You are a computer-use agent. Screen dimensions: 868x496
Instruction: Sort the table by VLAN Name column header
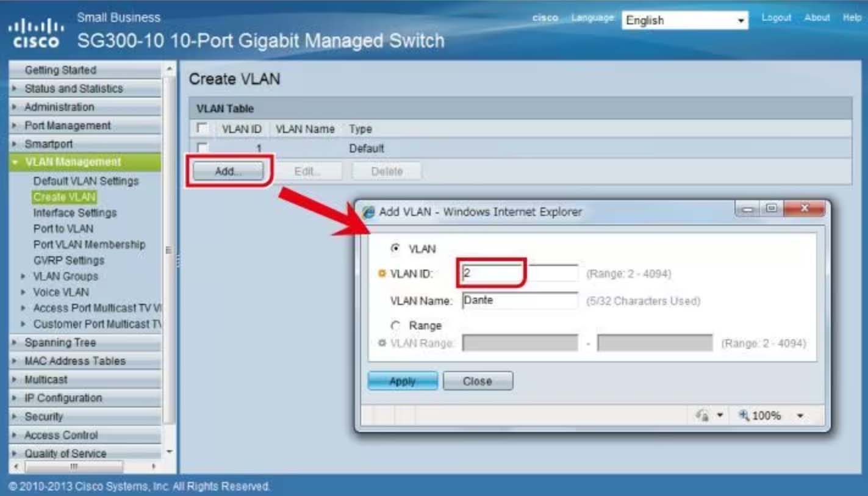pos(305,129)
